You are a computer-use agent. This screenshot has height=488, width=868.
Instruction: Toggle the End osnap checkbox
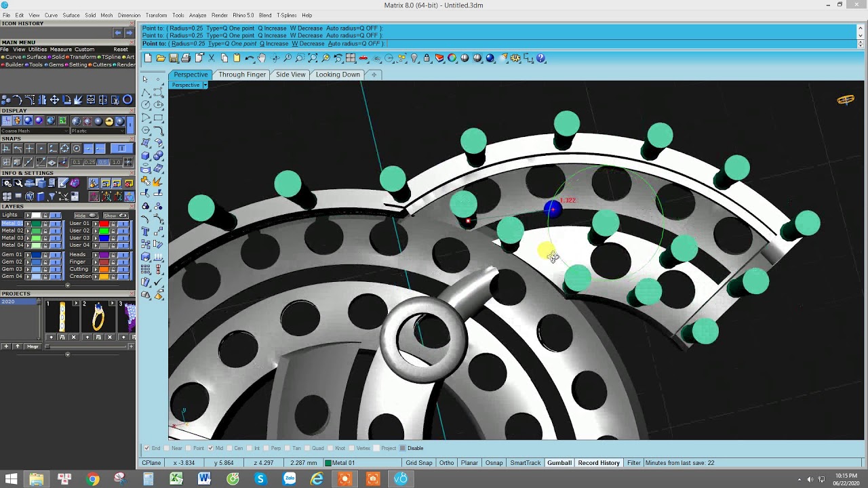146,448
